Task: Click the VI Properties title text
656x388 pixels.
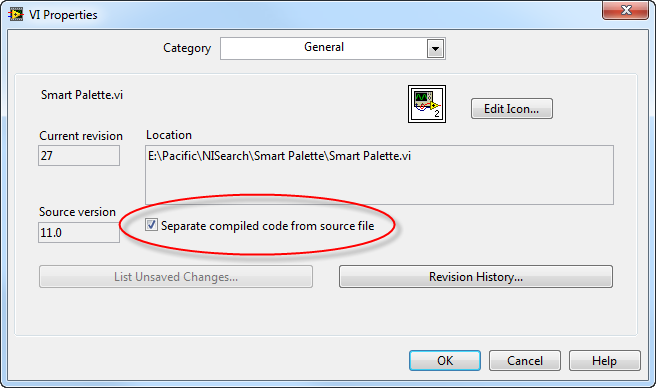Action: click(x=63, y=15)
